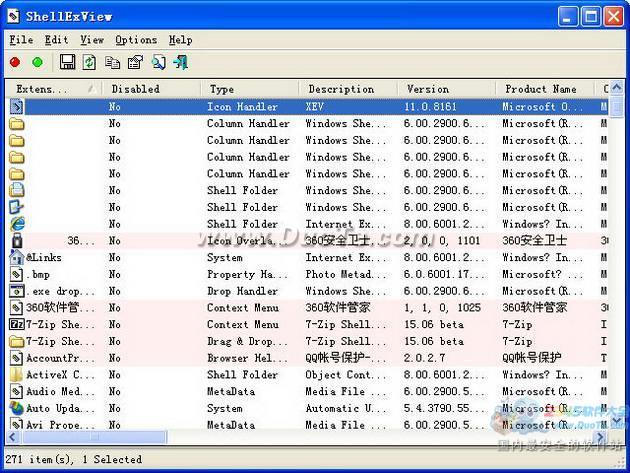Open the Find toolbar icon
The height and width of the screenshot is (473, 630).
[x=158, y=62]
